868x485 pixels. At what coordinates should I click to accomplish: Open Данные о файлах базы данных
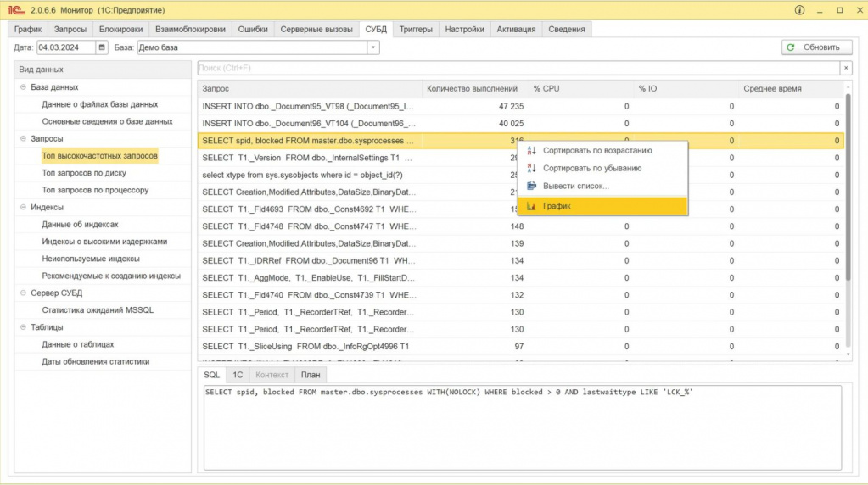coord(100,104)
